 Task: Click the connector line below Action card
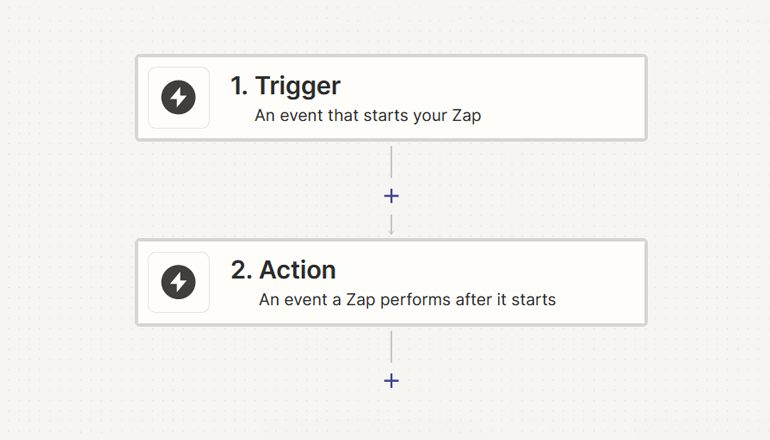point(391,347)
